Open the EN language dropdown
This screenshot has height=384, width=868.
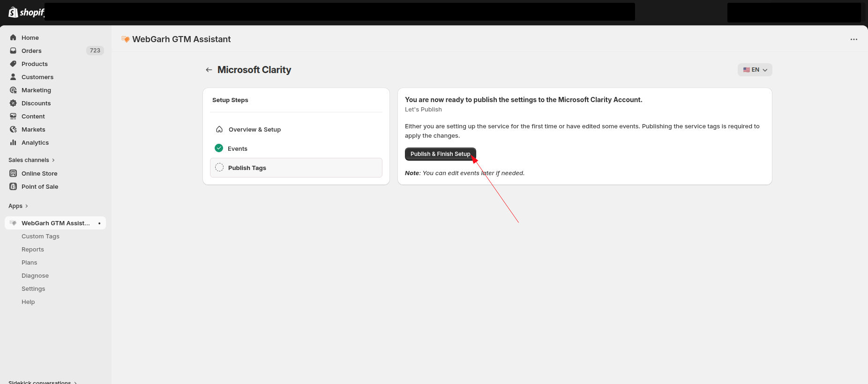pos(755,70)
